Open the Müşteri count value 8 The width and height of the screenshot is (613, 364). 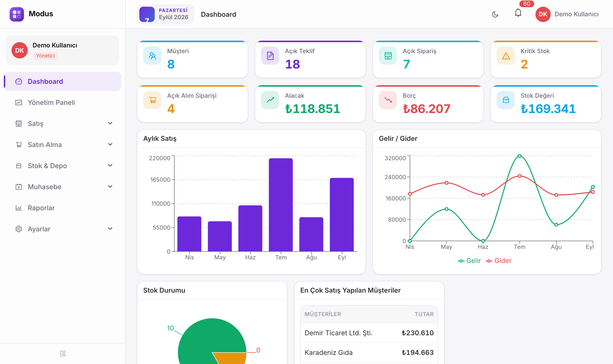[x=171, y=64]
